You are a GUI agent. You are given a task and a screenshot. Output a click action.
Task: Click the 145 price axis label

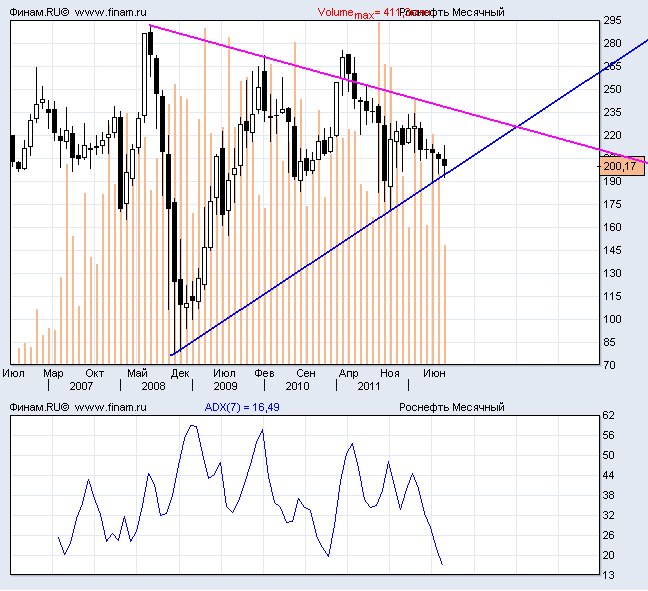[612, 250]
